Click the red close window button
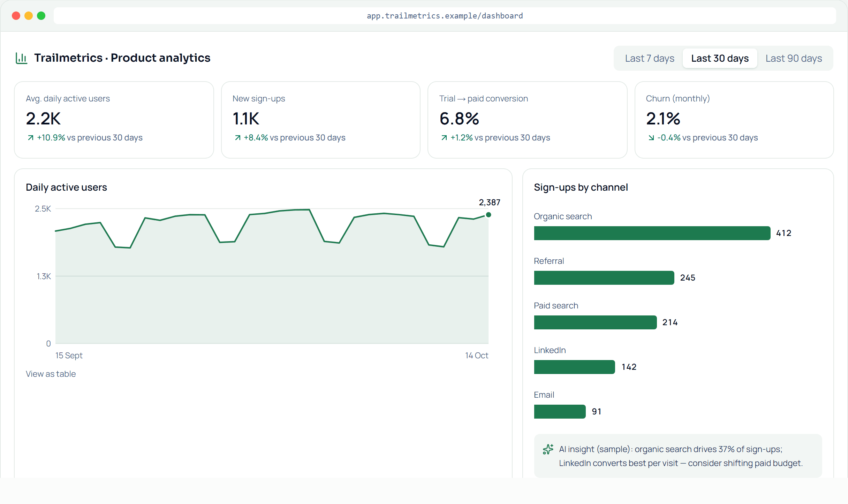This screenshot has height=504, width=848. (x=16, y=16)
